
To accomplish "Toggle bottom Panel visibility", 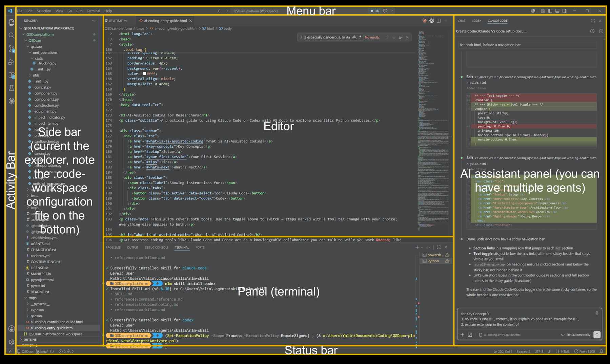I will click(557, 11).
